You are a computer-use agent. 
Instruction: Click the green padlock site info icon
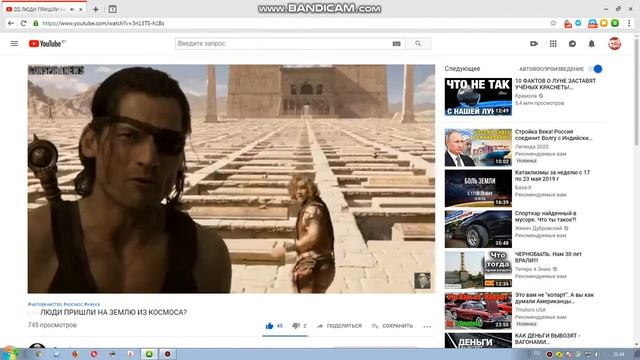[36, 23]
